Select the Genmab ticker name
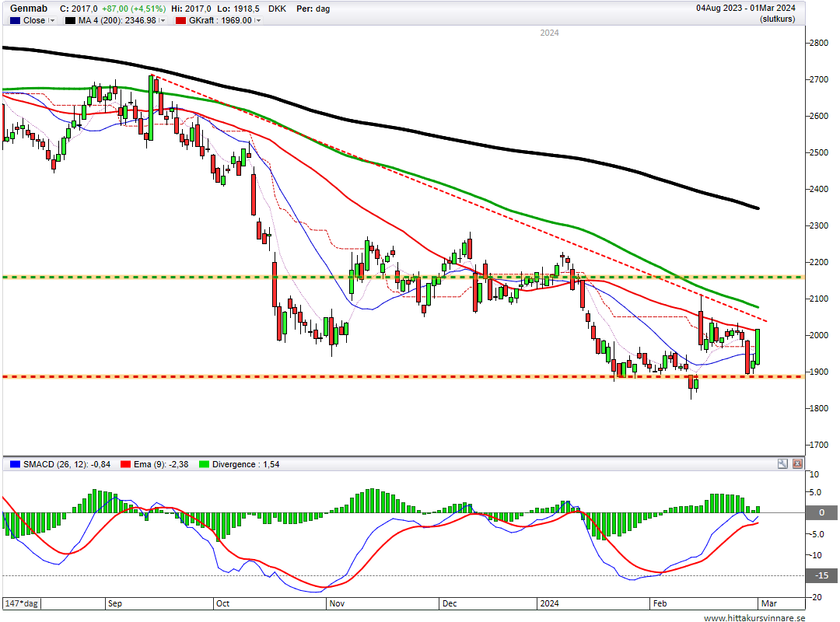Image resolution: width=840 pixels, height=622 pixels. click(x=29, y=9)
